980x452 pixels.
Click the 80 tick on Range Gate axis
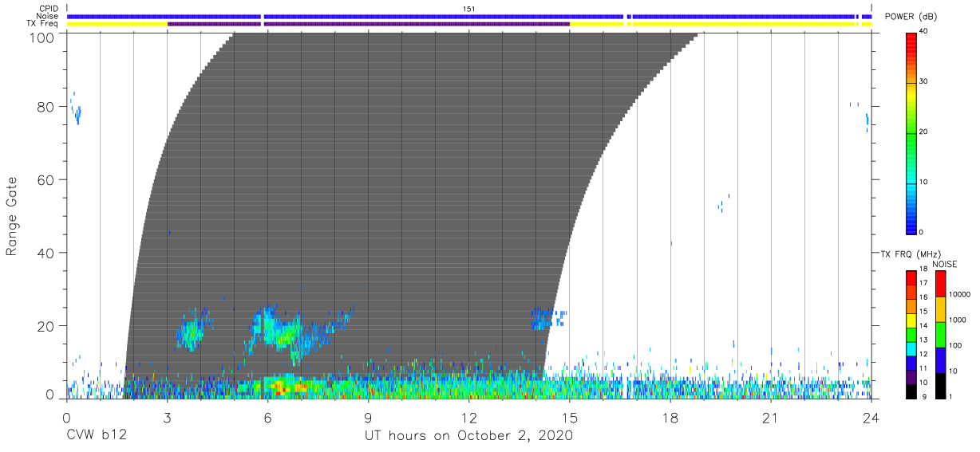point(47,106)
